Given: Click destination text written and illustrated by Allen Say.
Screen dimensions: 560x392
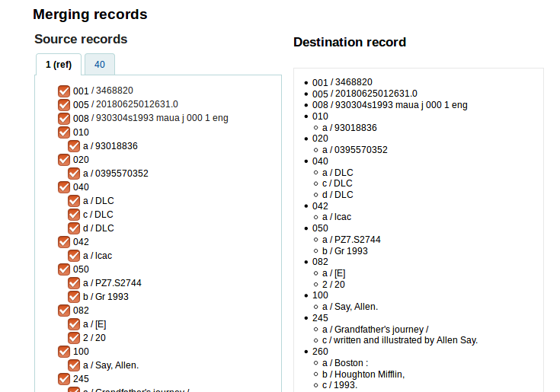Looking at the screenshot, I should [x=405, y=340].
